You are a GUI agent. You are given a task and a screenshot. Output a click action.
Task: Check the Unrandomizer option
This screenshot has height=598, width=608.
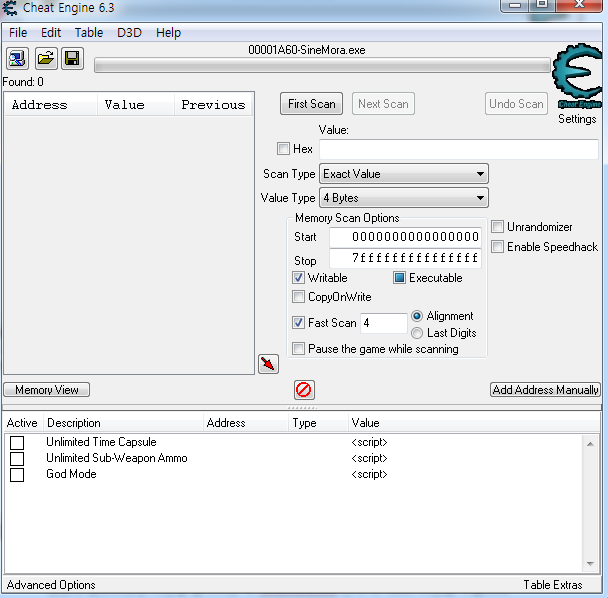[x=497, y=226]
